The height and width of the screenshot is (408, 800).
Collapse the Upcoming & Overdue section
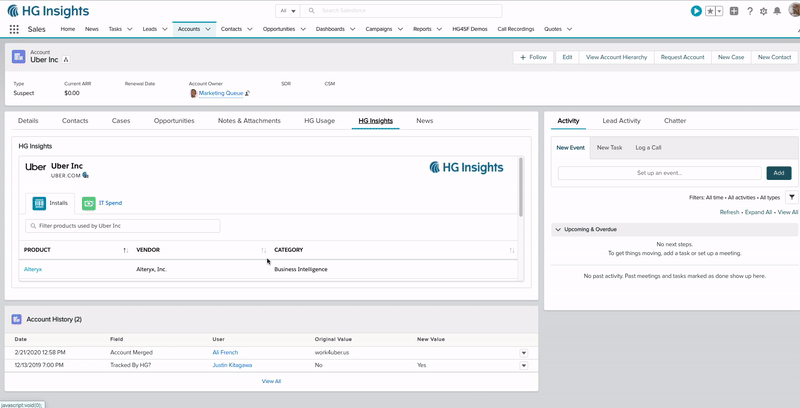pyautogui.click(x=558, y=230)
